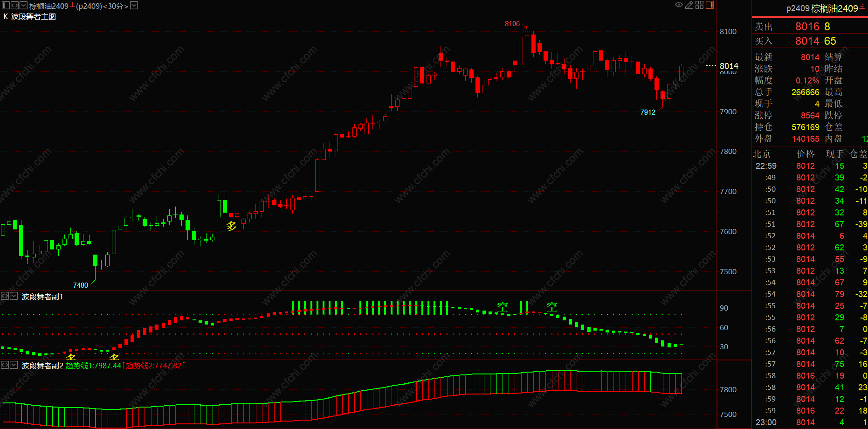Click the 持仓 value 576169
Screen dimensions: 868x429
[806, 127]
